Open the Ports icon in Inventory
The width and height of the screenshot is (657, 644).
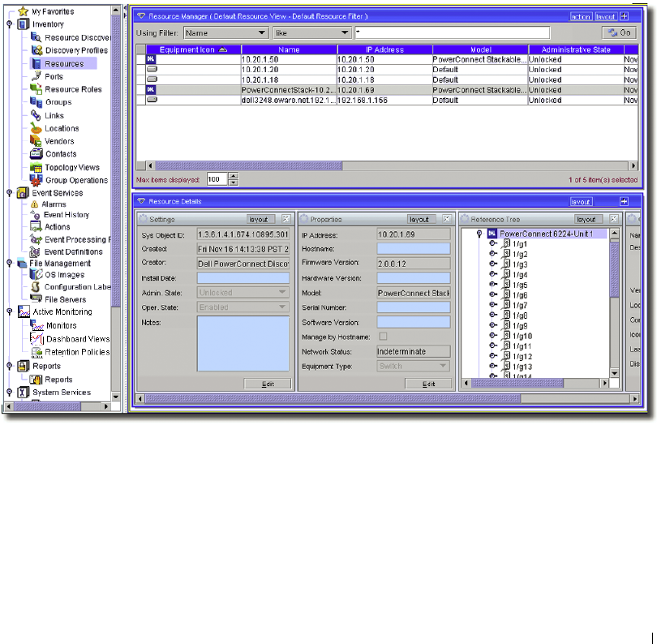pos(36,76)
